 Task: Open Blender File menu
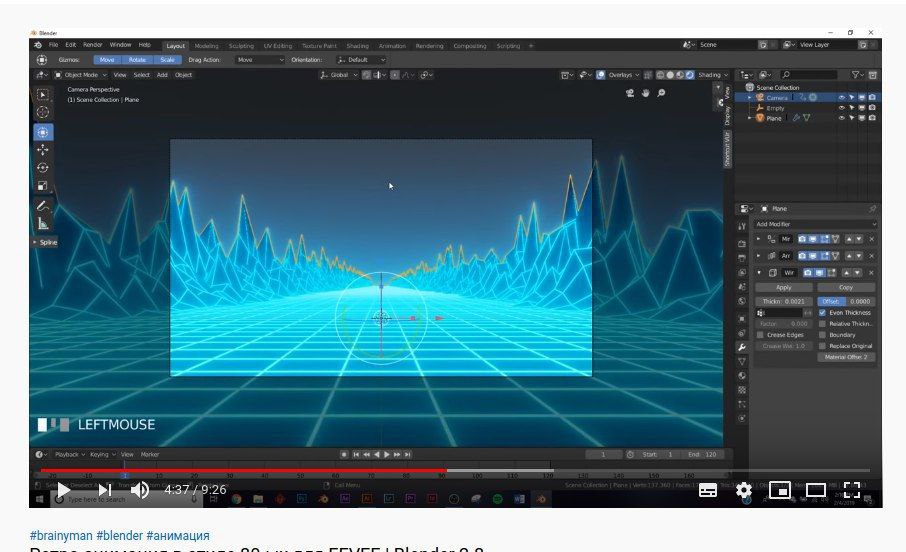point(53,45)
